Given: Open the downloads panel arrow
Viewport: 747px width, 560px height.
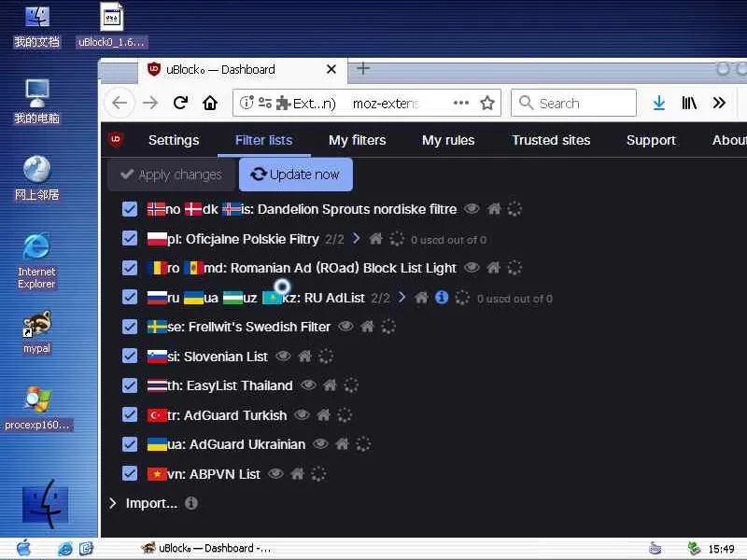Looking at the screenshot, I should (x=659, y=103).
